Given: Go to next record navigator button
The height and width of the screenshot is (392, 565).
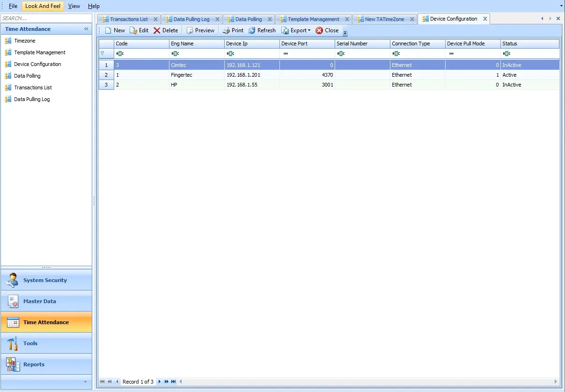Looking at the screenshot, I should tap(159, 382).
